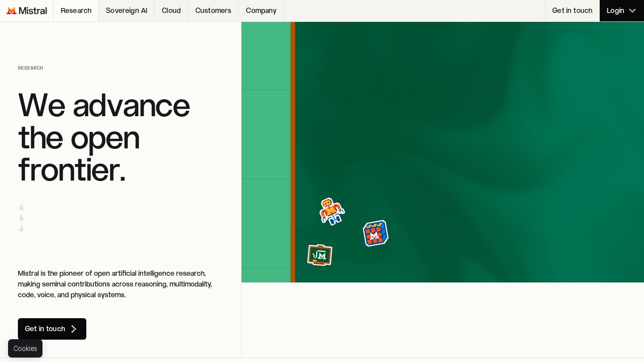Click Get in touch in the top navigation
644x362 pixels.
[572, 11]
